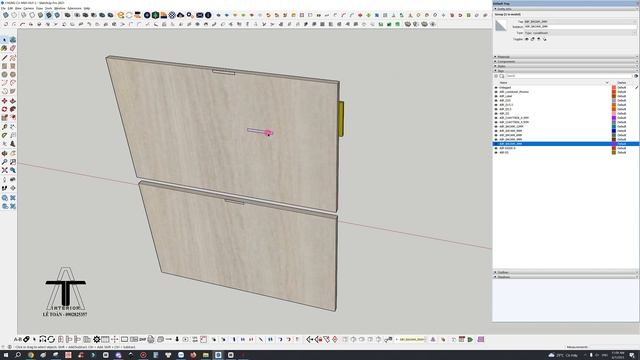
Task: Activate the Line pencil tool
Action: 4,58
